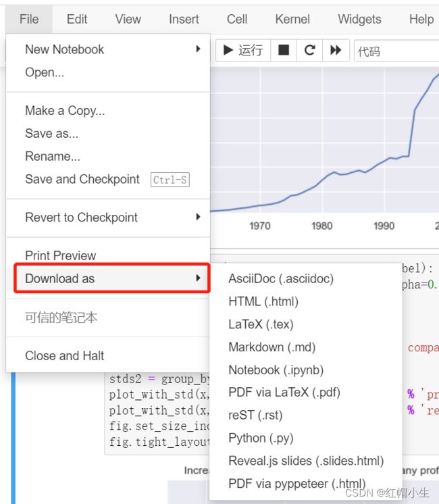Expand the Download as submenu arrow
The image size is (439, 504).
coord(199,278)
